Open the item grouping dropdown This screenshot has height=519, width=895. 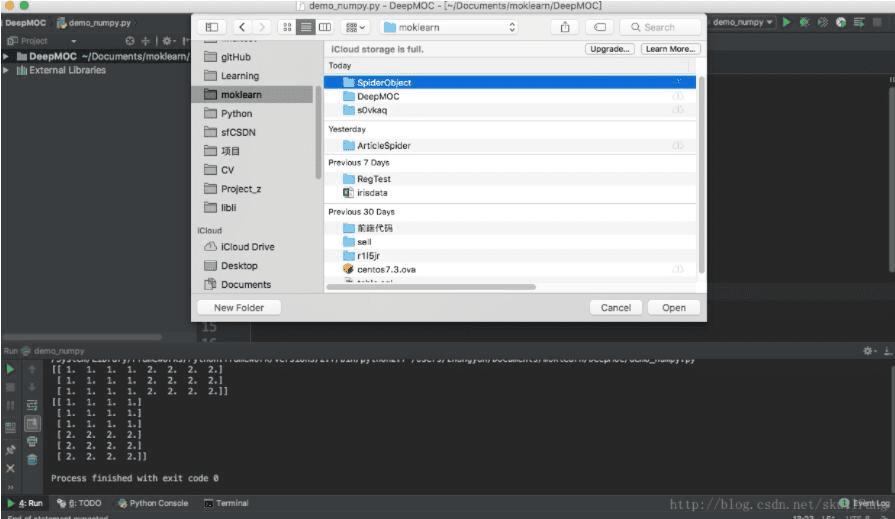click(355, 27)
